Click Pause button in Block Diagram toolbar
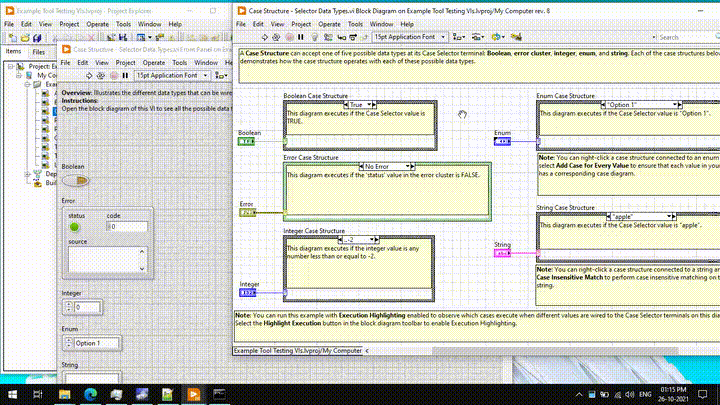The width and height of the screenshot is (720, 405). [x=301, y=37]
